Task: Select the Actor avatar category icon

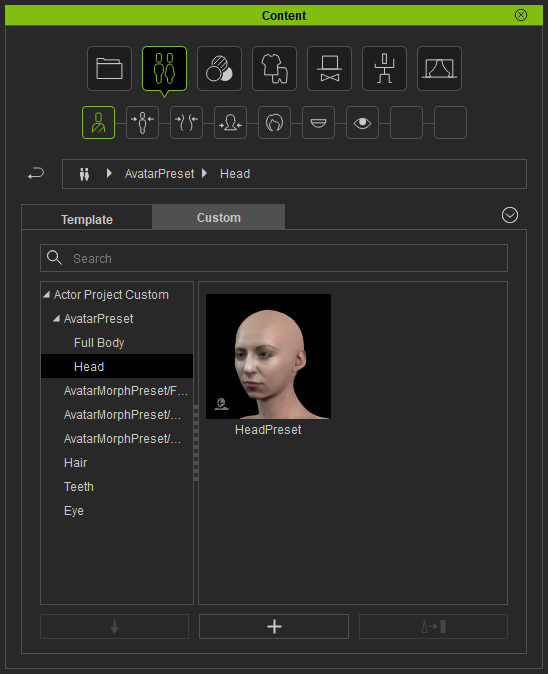Action: [164, 68]
